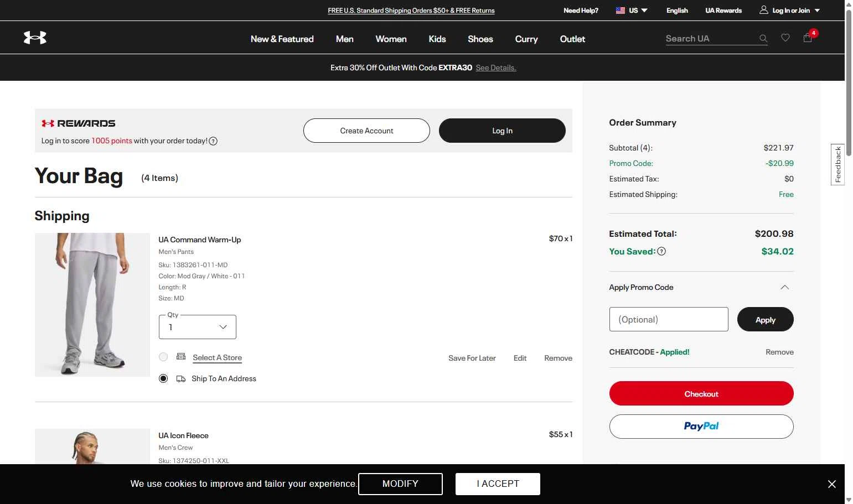853x504 pixels.
Task: Open the Kids menu
Action: click(437, 39)
